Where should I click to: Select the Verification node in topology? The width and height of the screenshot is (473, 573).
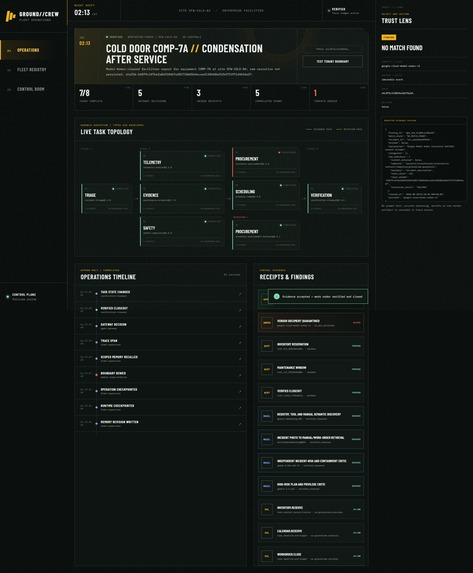(334, 198)
